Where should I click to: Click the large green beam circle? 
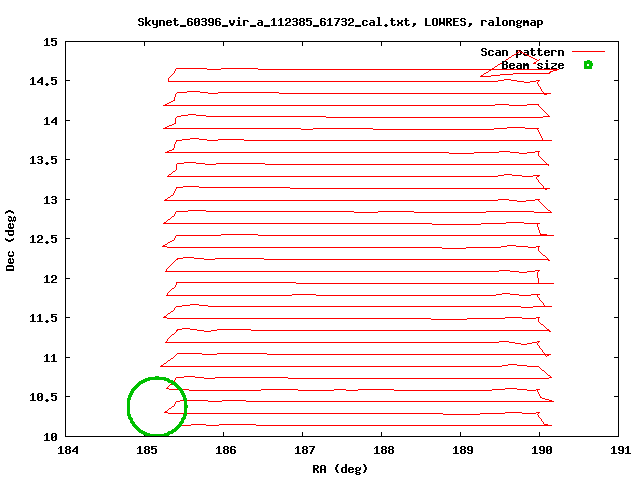click(x=157, y=406)
